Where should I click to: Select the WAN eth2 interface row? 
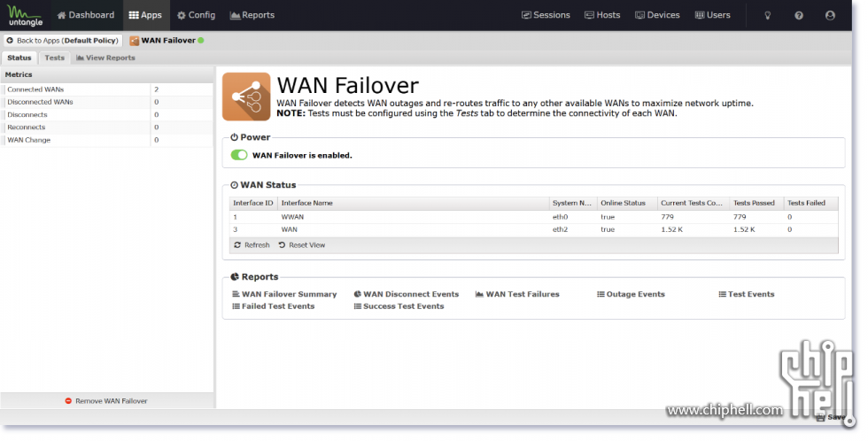(533, 229)
